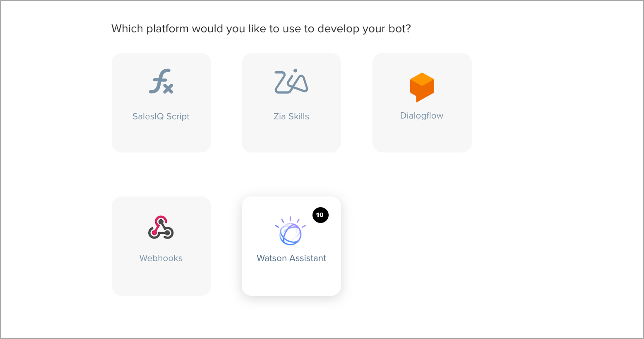Click blank area below Watson Assistant label

291,280
